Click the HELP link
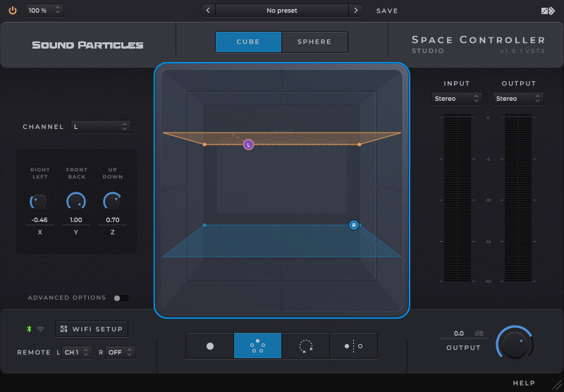The width and height of the screenshot is (564, 392). pos(524,383)
